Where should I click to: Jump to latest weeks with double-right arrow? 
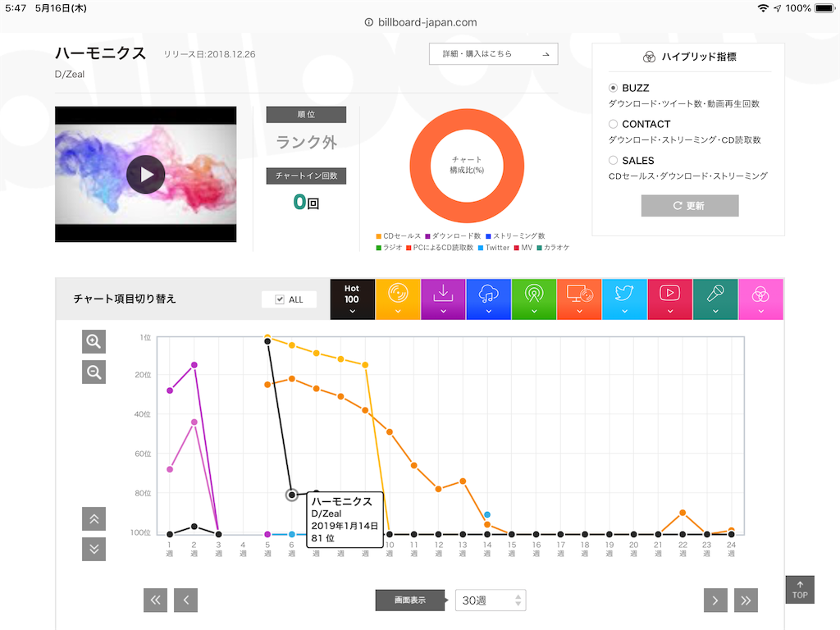[x=746, y=600]
